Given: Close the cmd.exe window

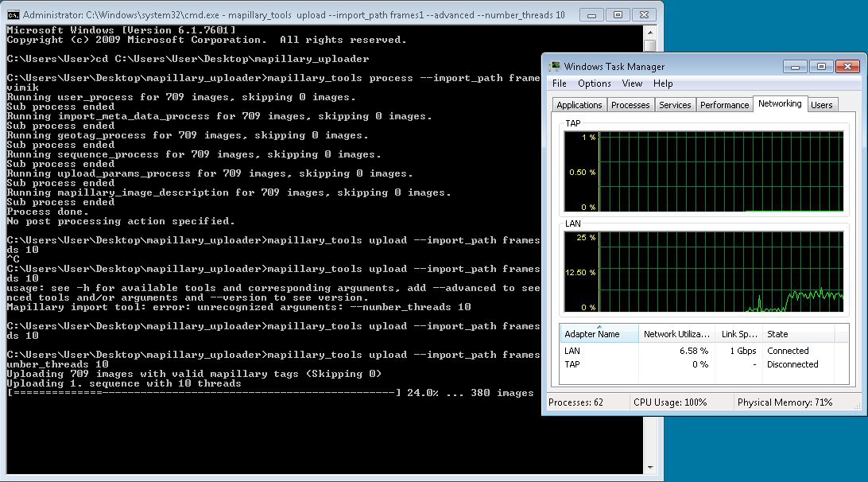Looking at the screenshot, I should point(644,15).
